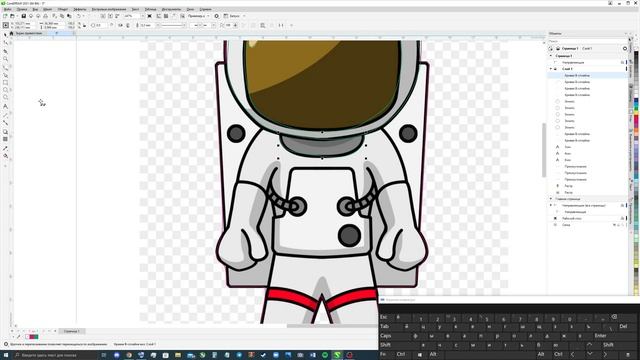Viewport: 640px width, 360px height.
Task: Click the canvas vertical scrollbar thumb
Action: 544,150
